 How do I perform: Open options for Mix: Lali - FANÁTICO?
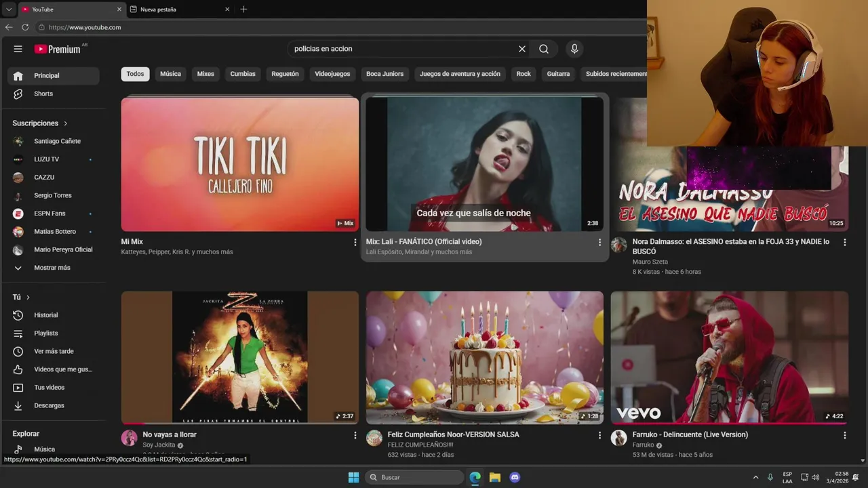[x=599, y=242]
